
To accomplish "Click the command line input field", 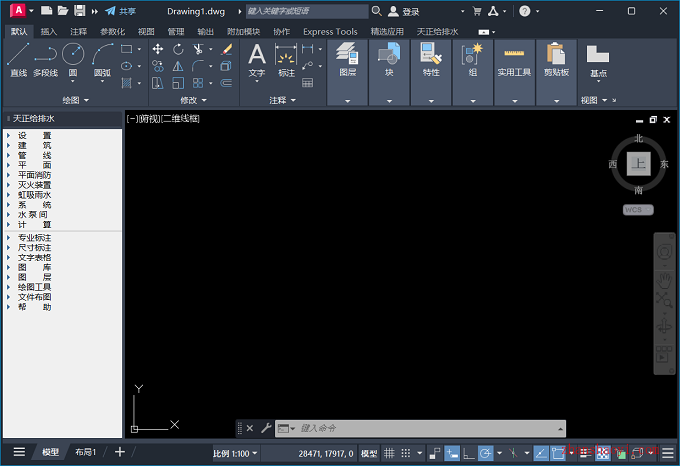I will [x=420, y=428].
